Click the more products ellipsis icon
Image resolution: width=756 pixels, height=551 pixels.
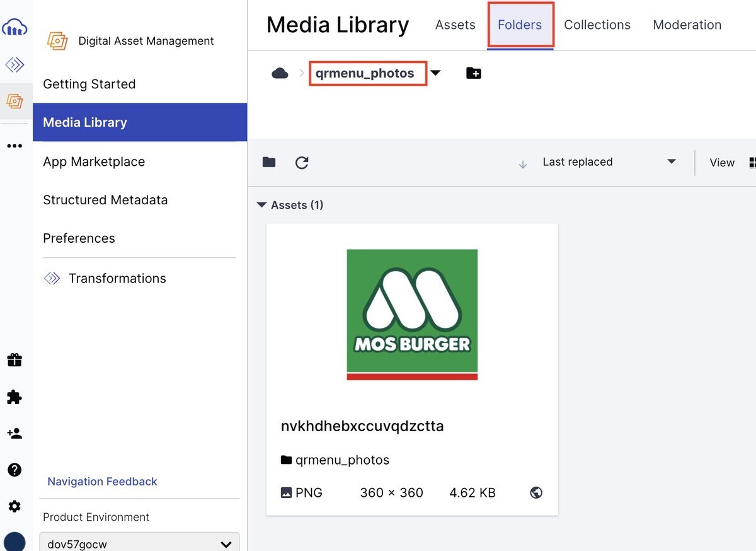[x=14, y=146]
